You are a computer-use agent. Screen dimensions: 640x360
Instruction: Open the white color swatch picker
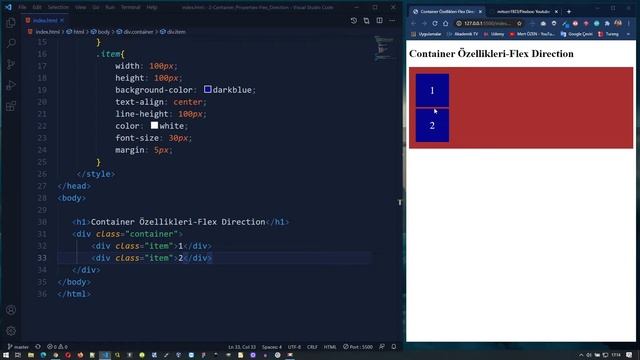154,125
